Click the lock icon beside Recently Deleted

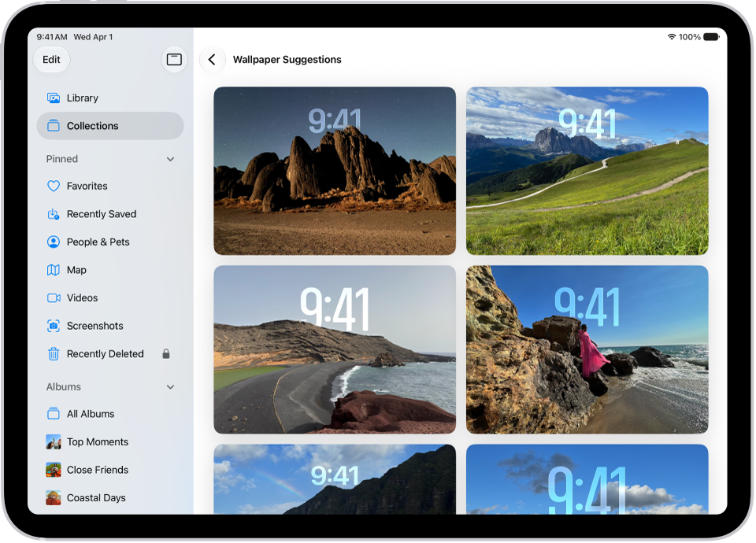click(x=166, y=353)
